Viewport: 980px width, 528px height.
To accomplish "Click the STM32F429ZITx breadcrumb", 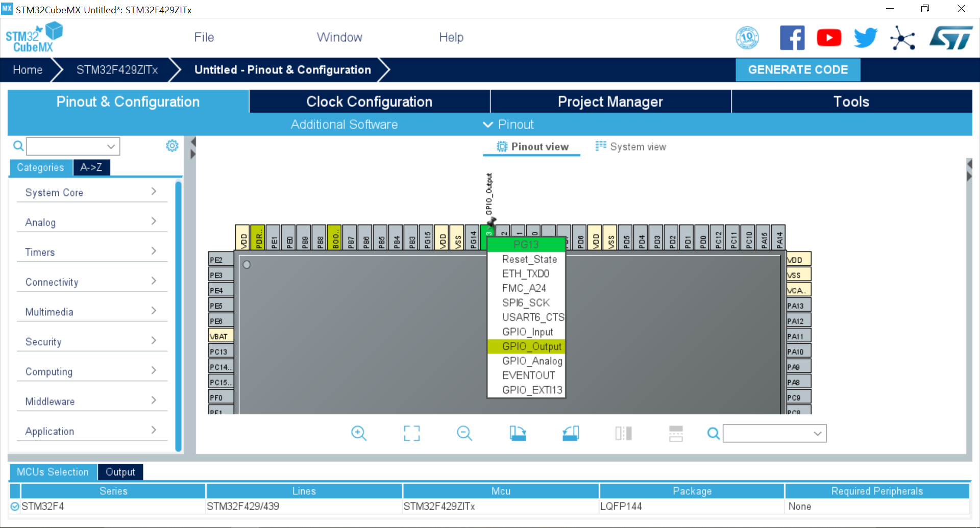I will coord(117,70).
